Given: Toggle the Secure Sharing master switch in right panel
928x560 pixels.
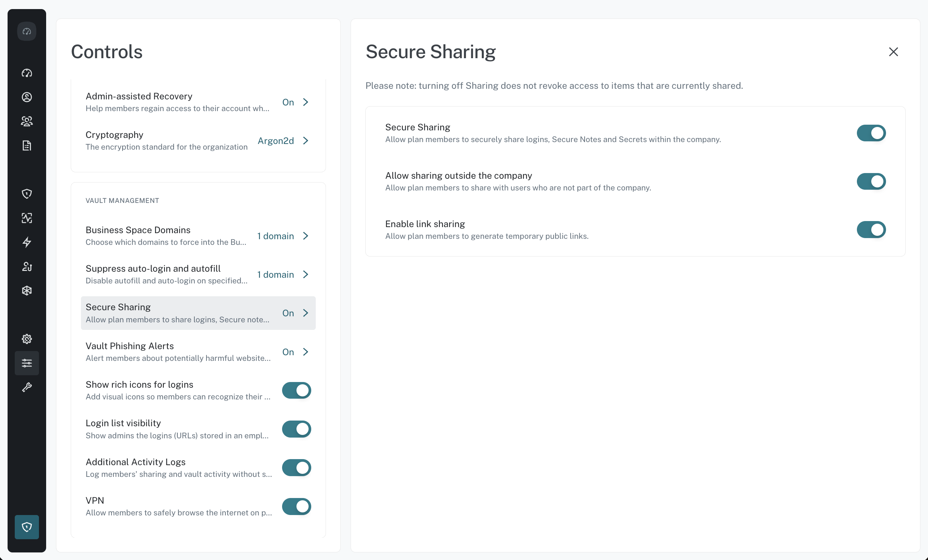Looking at the screenshot, I should (871, 133).
